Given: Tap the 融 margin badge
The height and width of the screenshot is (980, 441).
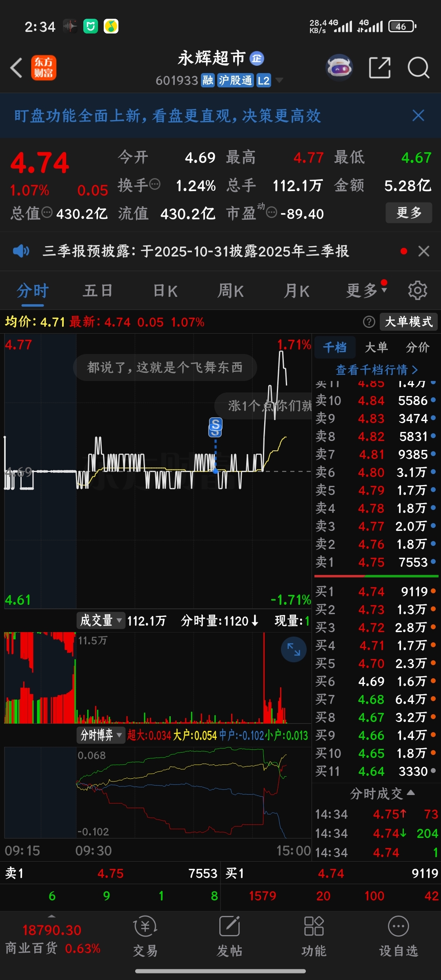Looking at the screenshot, I should [x=208, y=80].
